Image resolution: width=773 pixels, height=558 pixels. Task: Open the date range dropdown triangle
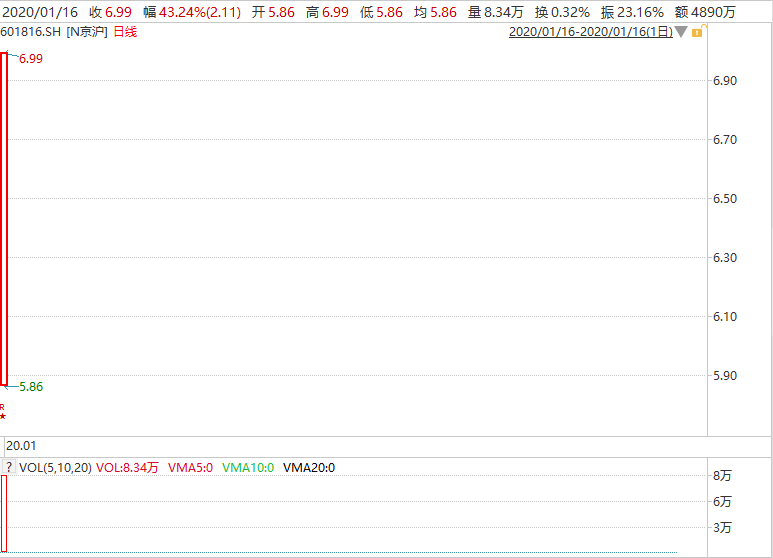(681, 32)
